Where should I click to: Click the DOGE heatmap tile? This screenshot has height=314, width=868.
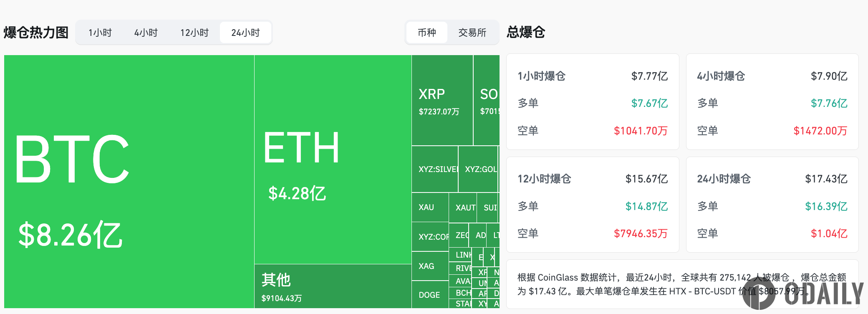coord(430,295)
